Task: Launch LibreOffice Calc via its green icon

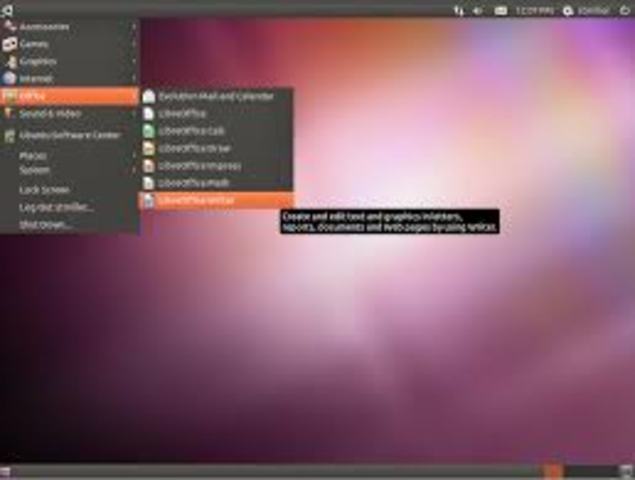Action: 149,131
